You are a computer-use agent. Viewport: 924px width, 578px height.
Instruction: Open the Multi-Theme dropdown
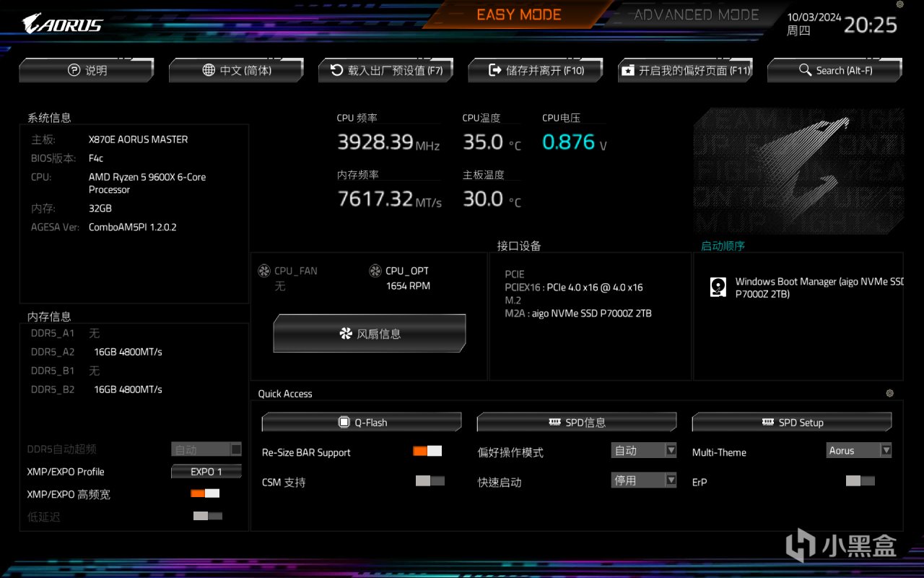(859, 451)
